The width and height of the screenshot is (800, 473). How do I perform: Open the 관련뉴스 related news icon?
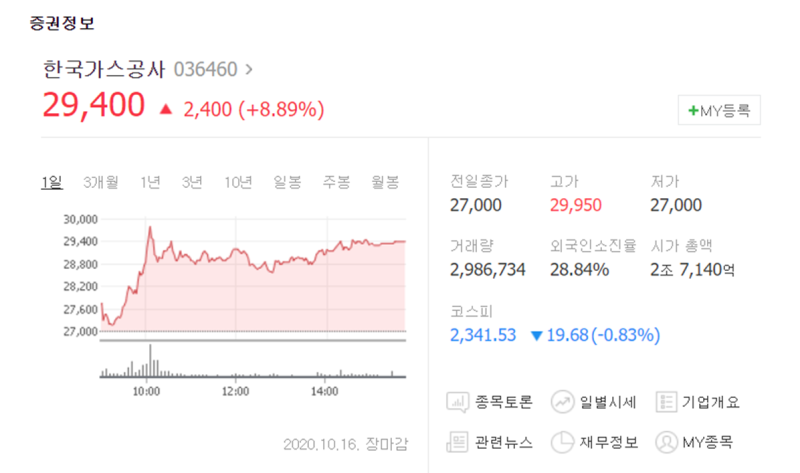click(457, 442)
